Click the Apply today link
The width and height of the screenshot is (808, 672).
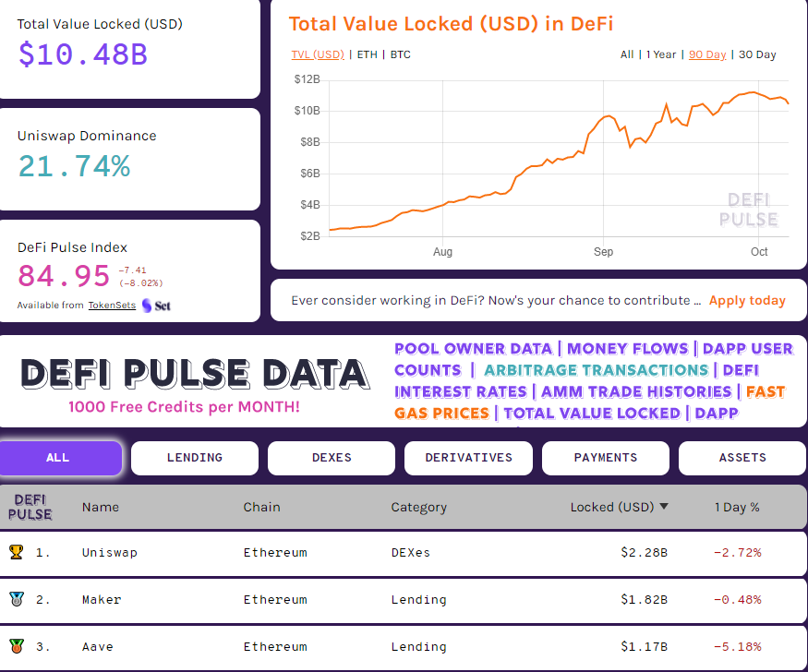(x=748, y=300)
